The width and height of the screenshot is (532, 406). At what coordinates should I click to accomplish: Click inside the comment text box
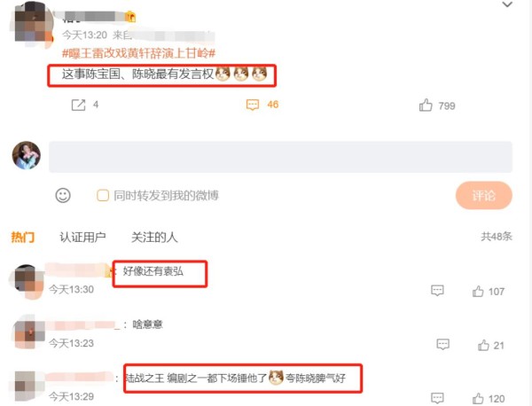click(280, 157)
